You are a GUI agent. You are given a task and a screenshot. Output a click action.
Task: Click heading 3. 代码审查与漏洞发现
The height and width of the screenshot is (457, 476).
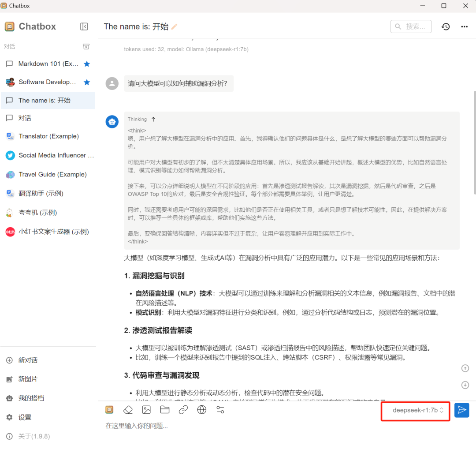(162, 375)
